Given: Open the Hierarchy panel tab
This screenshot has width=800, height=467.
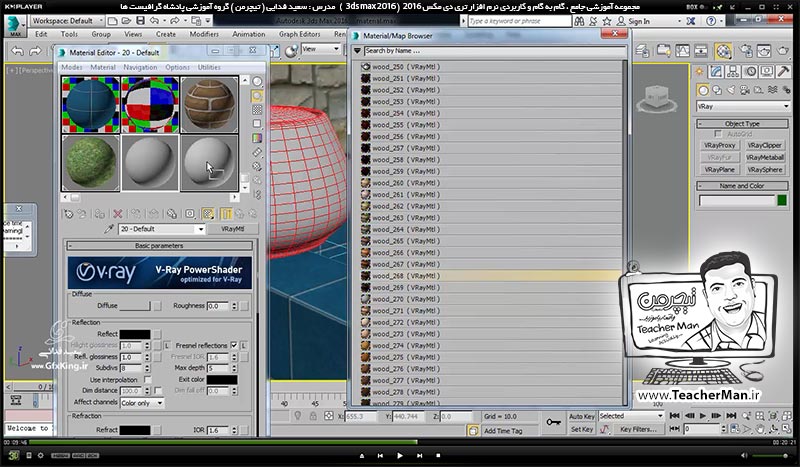Looking at the screenshot, I should click(x=733, y=72).
